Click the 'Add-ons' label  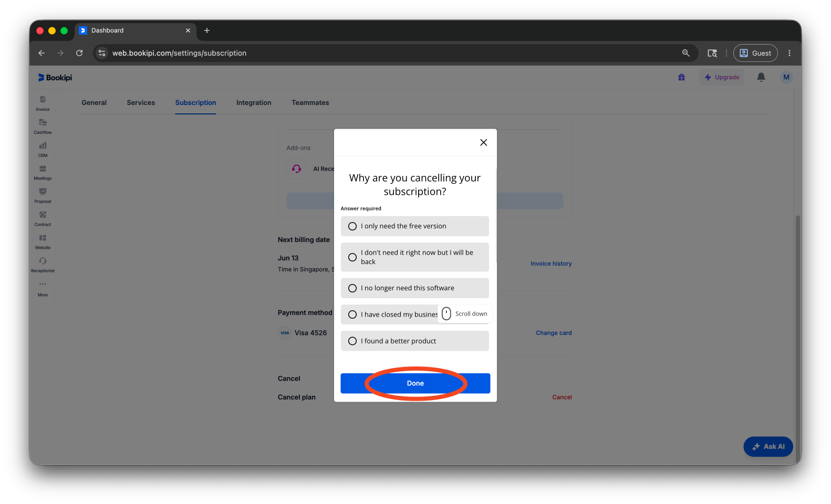point(298,148)
